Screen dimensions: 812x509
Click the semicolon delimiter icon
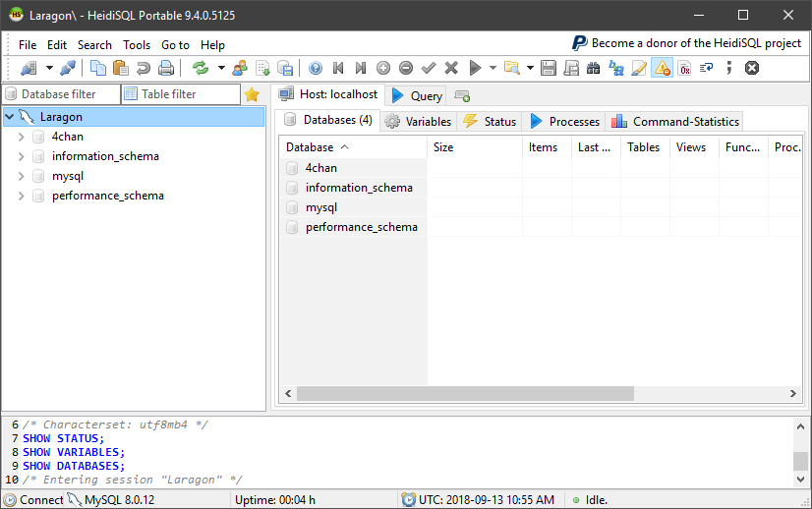point(729,68)
